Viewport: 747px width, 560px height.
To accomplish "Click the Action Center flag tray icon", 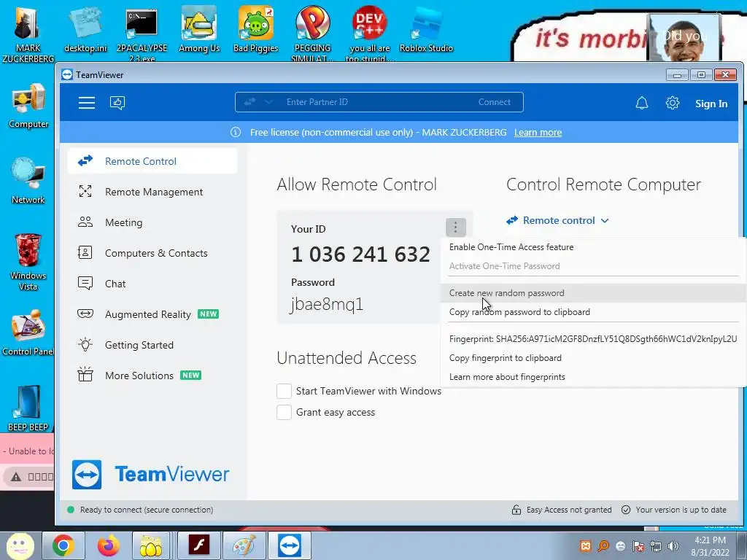I will pos(638,546).
